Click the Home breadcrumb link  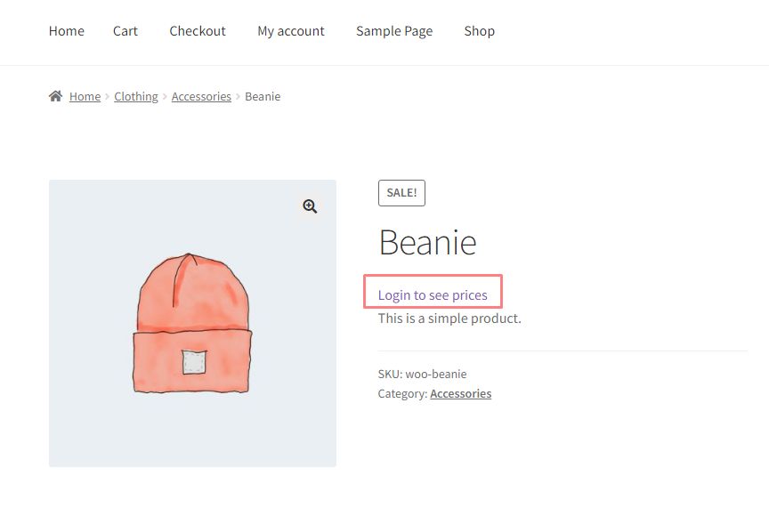[85, 96]
